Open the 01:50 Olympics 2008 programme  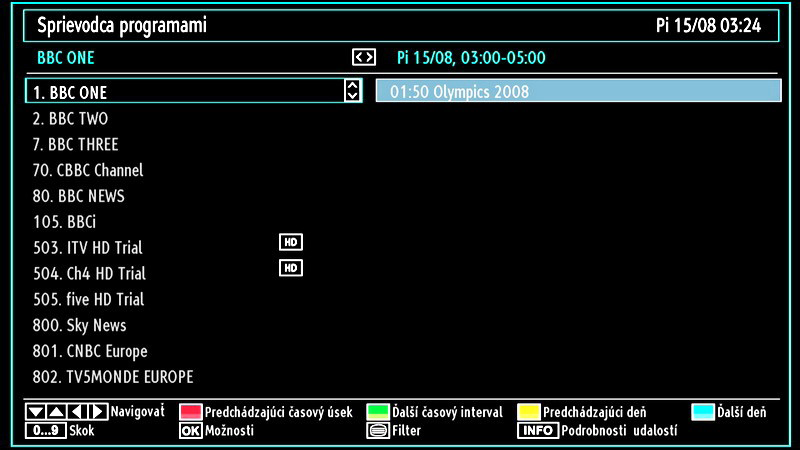[x=579, y=91]
